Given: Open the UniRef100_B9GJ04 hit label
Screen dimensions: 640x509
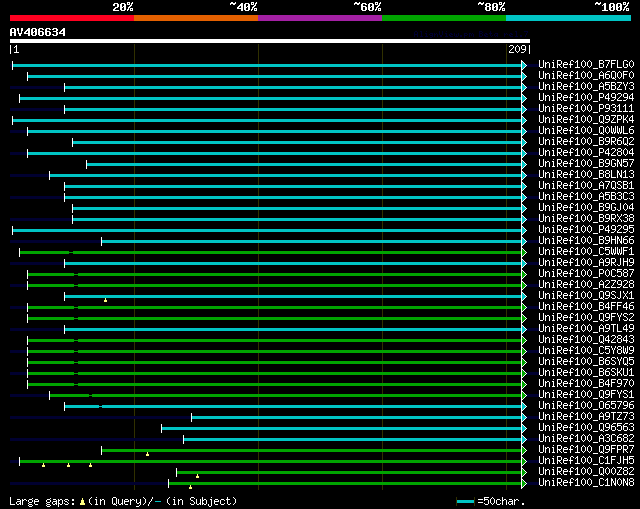Looking at the screenshot, I should point(586,208).
